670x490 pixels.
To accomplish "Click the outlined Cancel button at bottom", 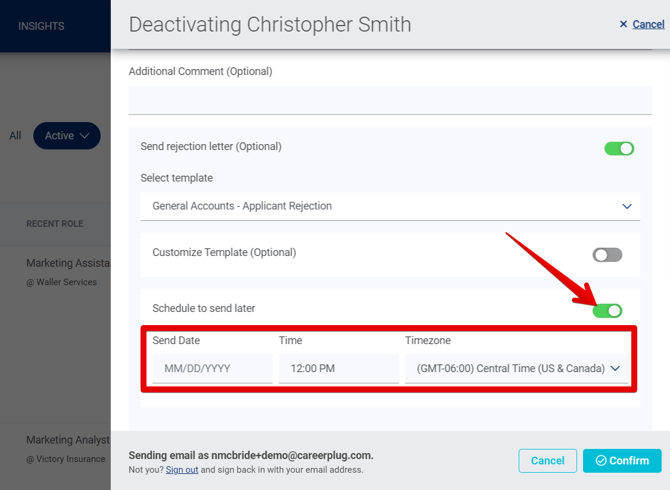I will tap(547, 461).
